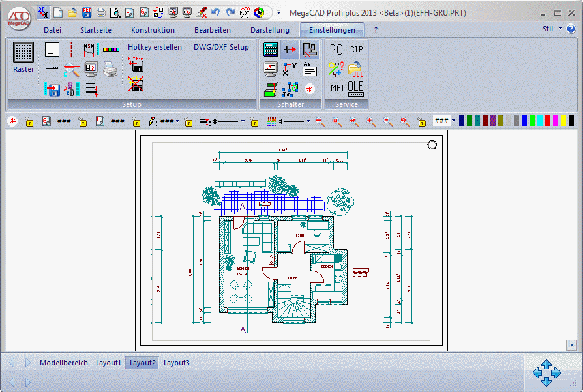Image resolution: width=583 pixels, height=392 pixels.
Task: Click the text page setup icon
Action: coord(52,50)
